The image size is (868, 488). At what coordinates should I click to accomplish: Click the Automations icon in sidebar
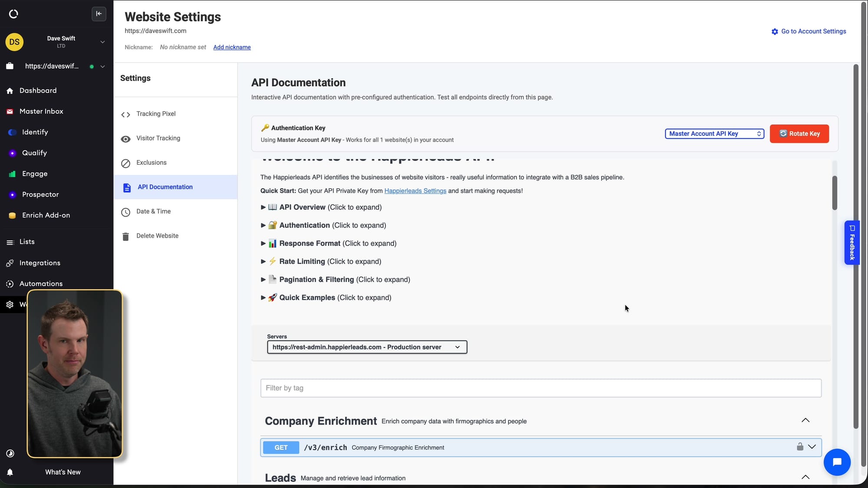point(10,284)
